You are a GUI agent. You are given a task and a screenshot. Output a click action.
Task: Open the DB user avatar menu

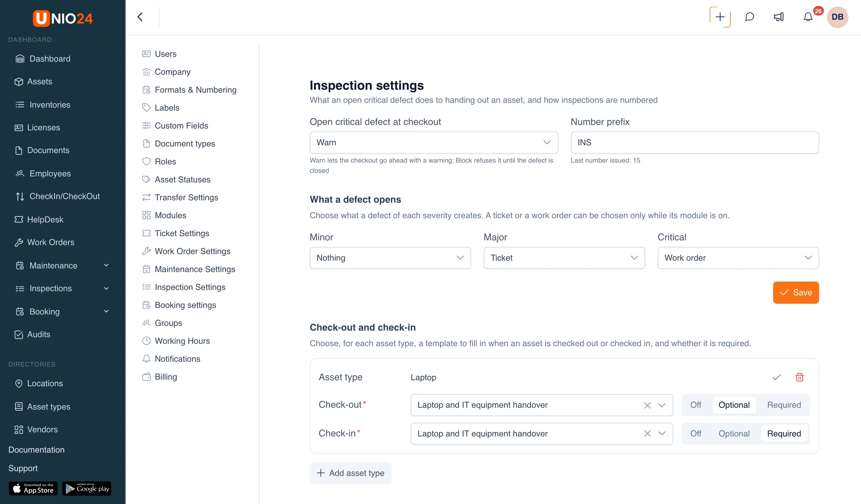point(837,17)
